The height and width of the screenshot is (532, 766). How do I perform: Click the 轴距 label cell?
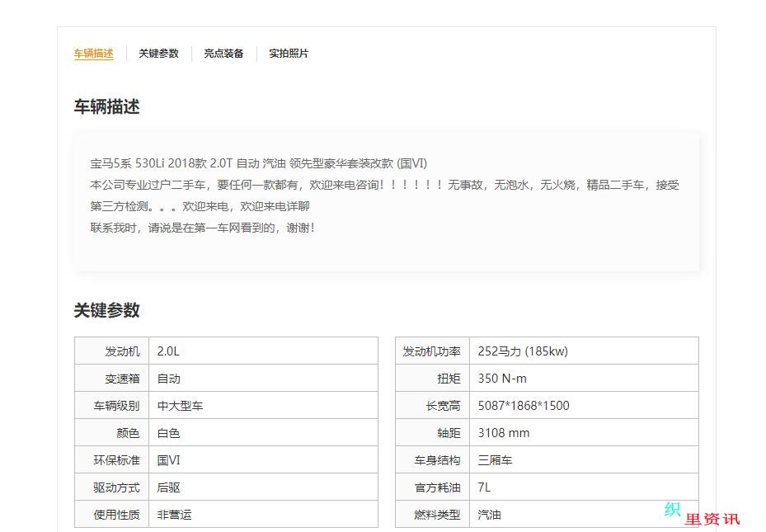pyautogui.click(x=432, y=432)
